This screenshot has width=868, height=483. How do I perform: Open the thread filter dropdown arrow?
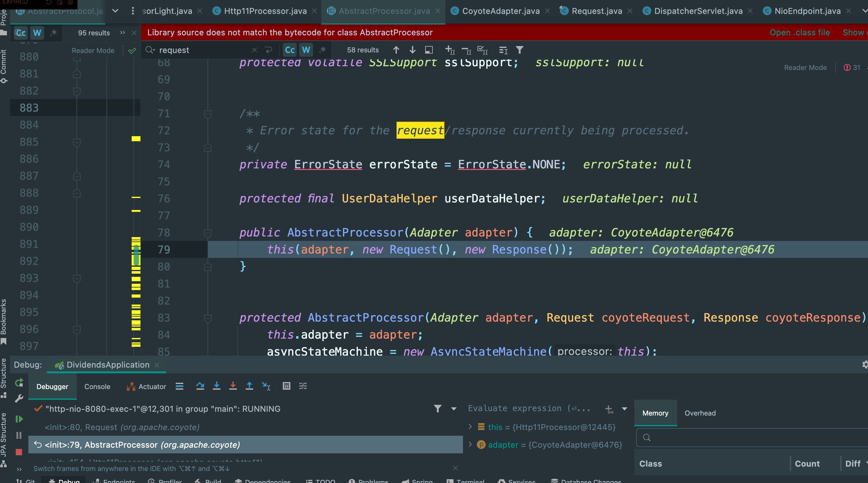point(454,409)
